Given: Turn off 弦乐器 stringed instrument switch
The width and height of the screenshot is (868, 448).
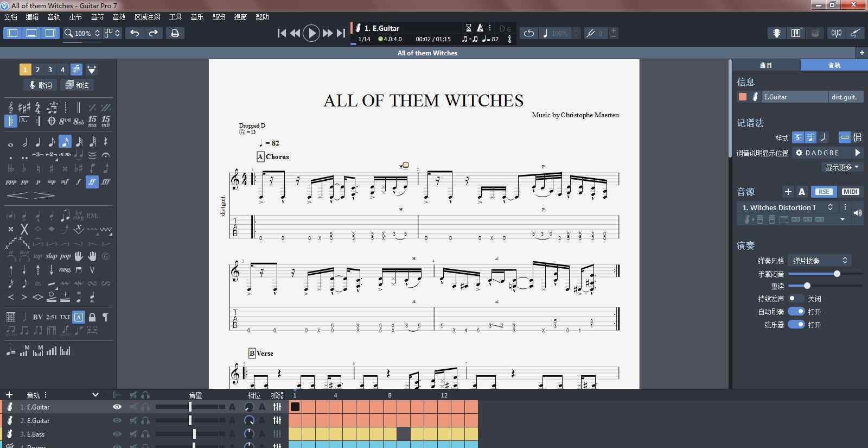Looking at the screenshot, I should (x=796, y=325).
